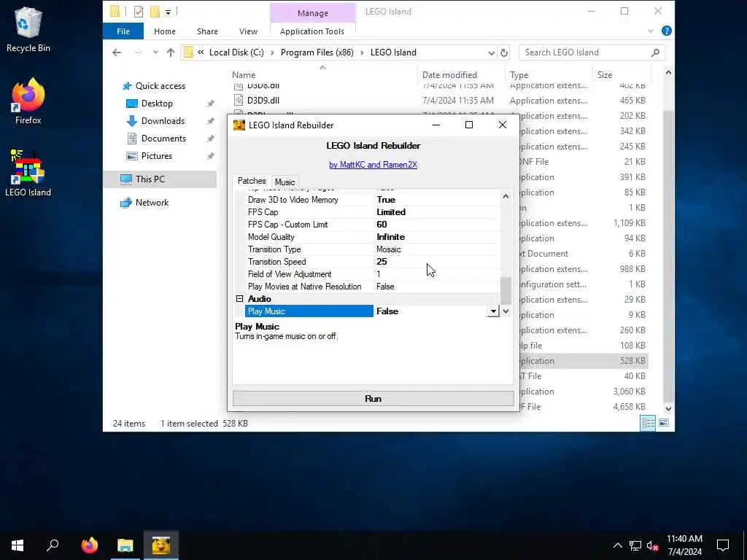Go up one folder level
Image resolution: width=747 pixels, height=560 pixels.
coord(171,52)
